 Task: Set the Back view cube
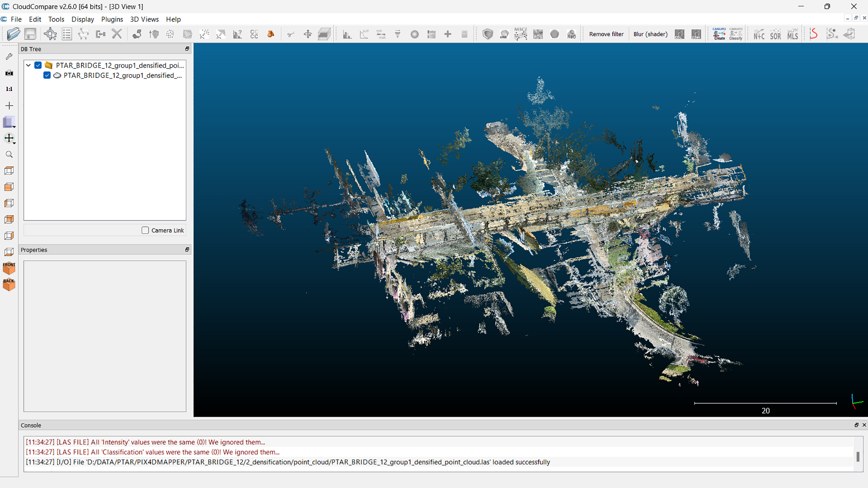[9, 285]
